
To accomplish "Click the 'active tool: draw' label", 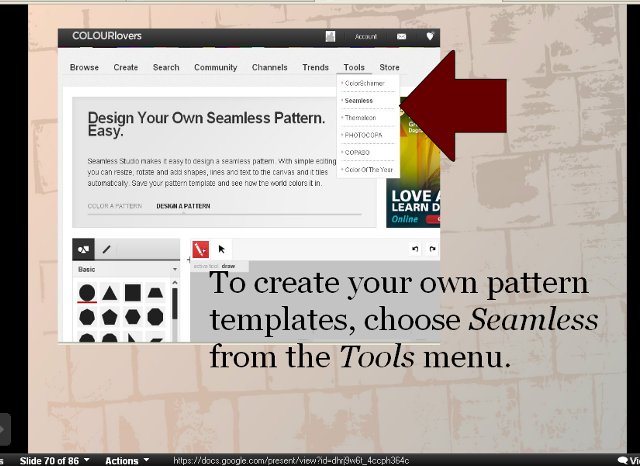I will [214, 266].
